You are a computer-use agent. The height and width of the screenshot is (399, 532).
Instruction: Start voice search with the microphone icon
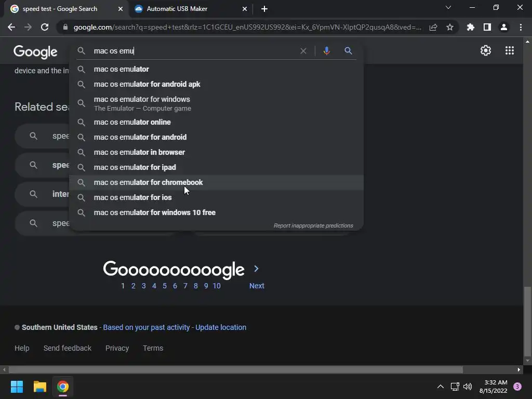coord(326,51)
